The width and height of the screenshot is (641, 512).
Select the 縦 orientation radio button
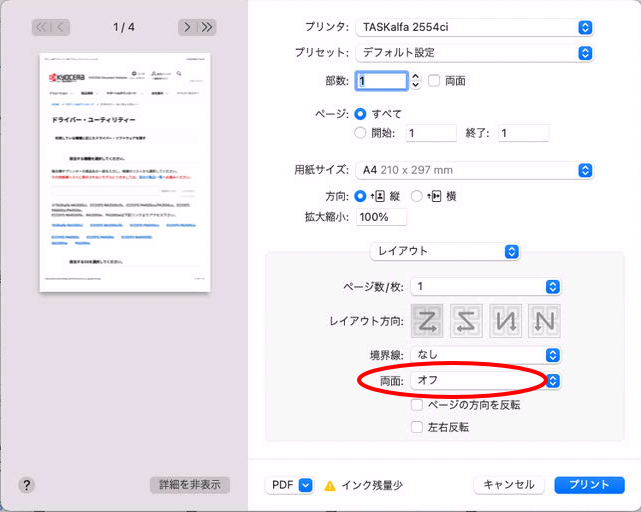click(x=360, y=196)
